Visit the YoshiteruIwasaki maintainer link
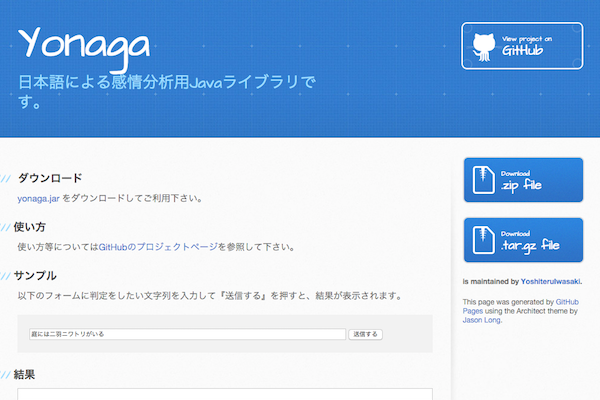 [x=550, y=282]
